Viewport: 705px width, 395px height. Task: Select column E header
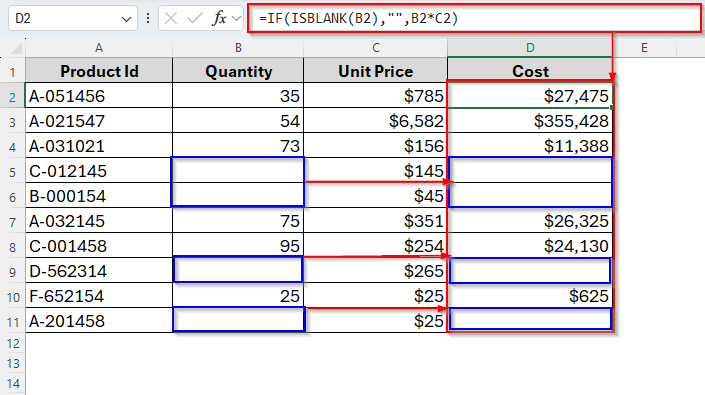click(644, 48)
